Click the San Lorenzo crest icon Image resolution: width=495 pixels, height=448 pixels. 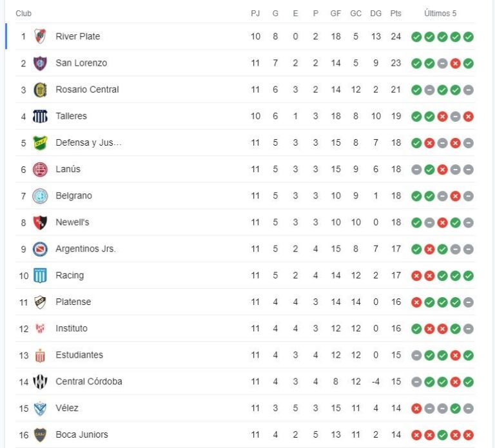[x=40, y=63]
